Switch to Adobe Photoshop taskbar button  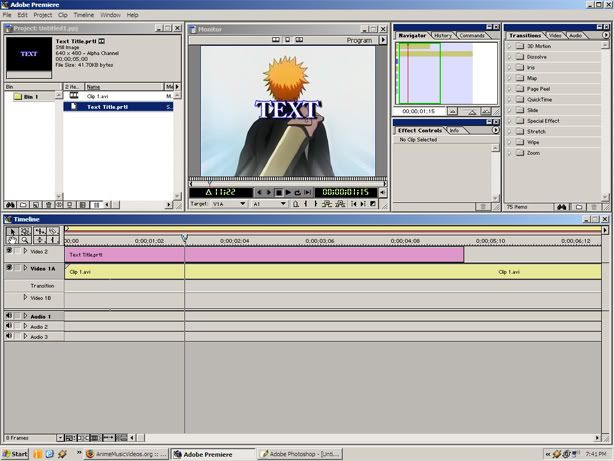tap(300, 454)
